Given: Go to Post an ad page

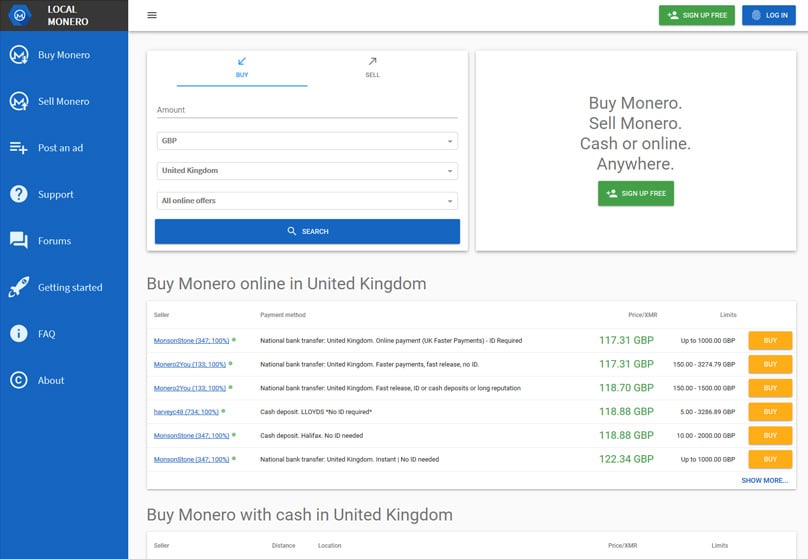Looking at the screenshot, I should coord(64,148).
